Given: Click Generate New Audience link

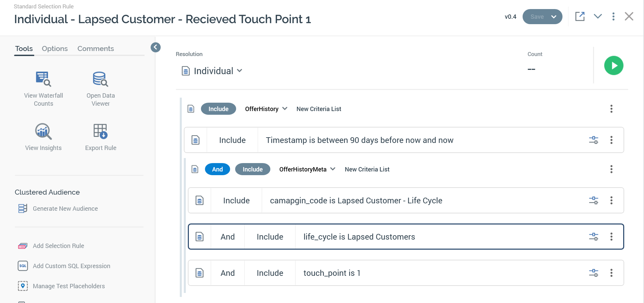Looking at the screenshot, I should (x=65, y=209).
